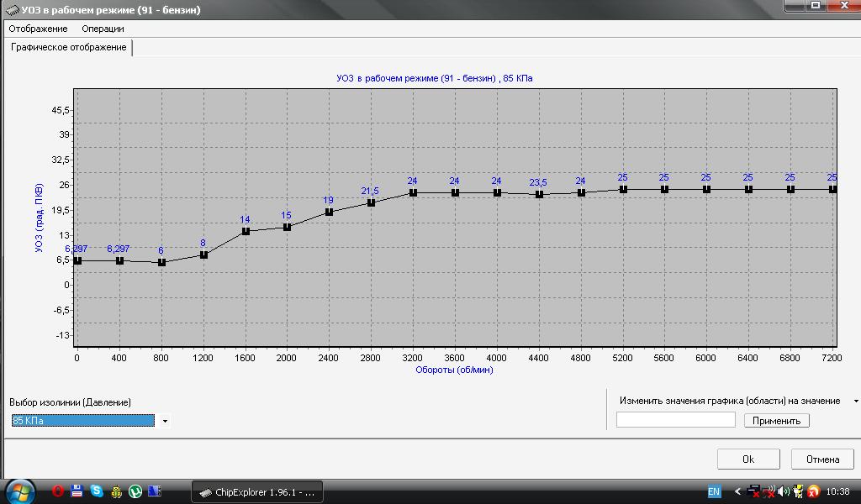Open the Операции menu
This screenshot has width=861, height=504.
click(103, 29)
